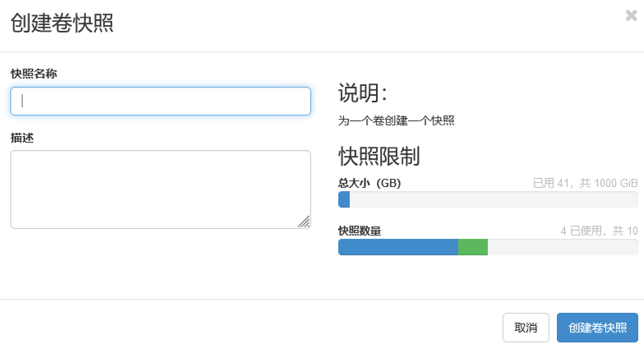Grab the 描述 textarea resize handle
This screenshot has width=644, height=349.
pyautogui.click(x=305, y=222)
